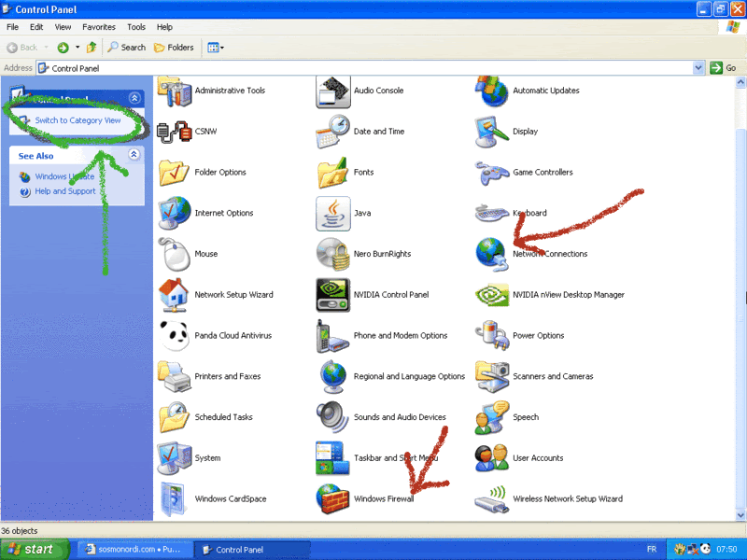Open the Help and Support link
Viewport: 747px width, 560px height.
65,191
